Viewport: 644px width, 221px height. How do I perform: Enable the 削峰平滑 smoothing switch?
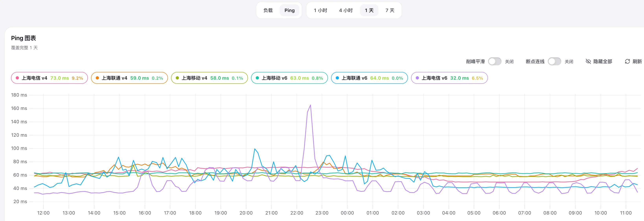coord(495,62)
